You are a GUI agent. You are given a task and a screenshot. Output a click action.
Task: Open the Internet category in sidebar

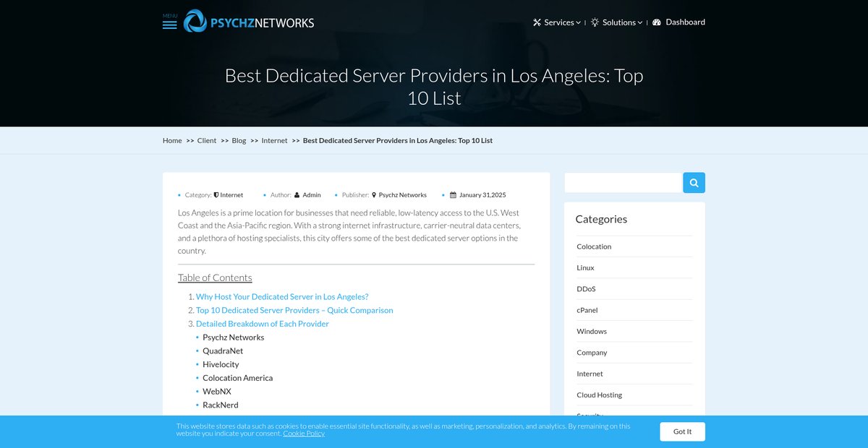click(x=590, y=374)
